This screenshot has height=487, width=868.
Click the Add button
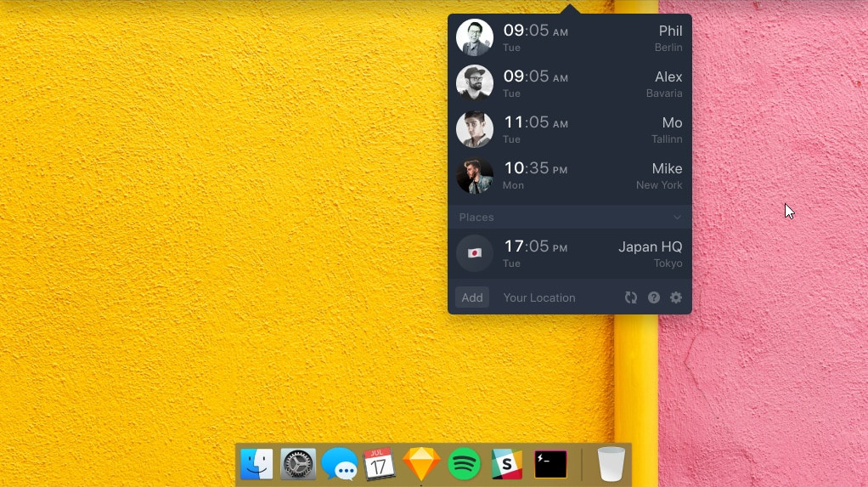[x=472, y=297]
